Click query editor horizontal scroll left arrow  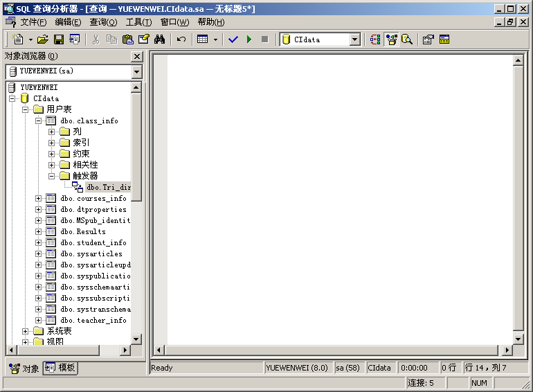(x=159, y=350)
